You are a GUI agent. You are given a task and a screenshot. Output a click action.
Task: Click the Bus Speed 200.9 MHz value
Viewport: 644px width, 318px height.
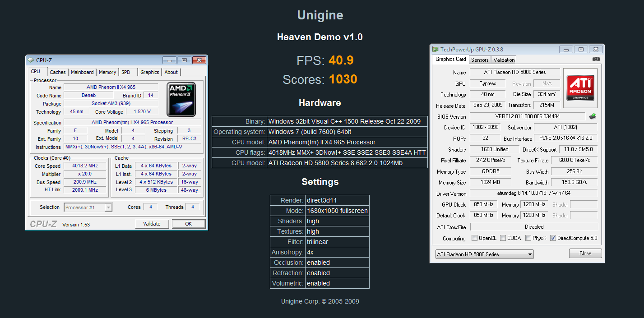tap(85, 182)
